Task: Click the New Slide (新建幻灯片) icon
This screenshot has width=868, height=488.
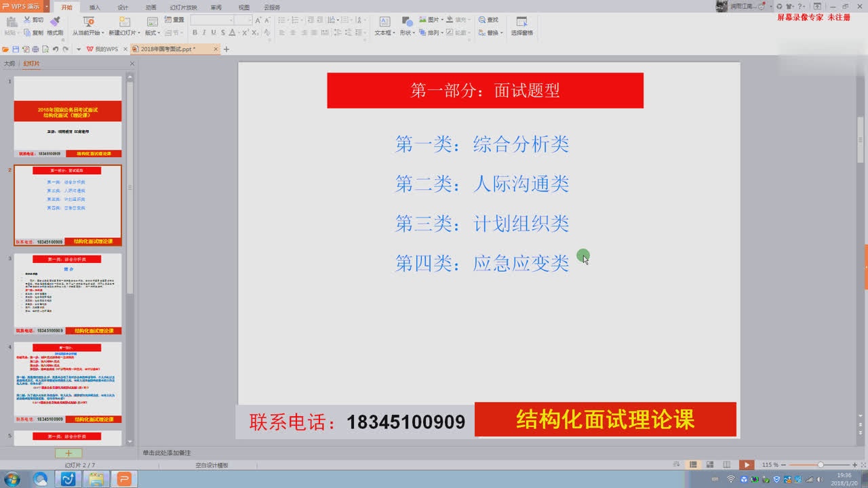Action: [125, 22]
